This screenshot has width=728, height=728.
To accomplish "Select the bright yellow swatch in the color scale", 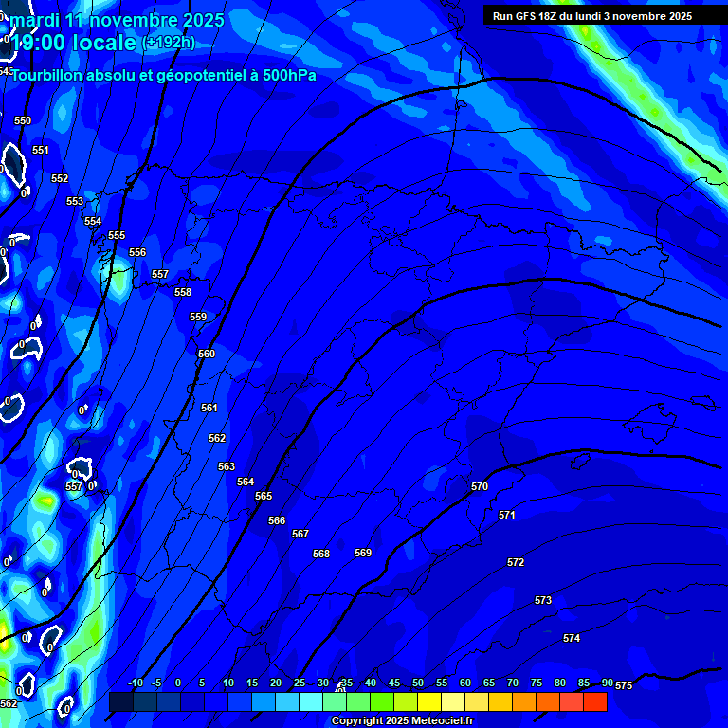I will pyautogui.click(x=428, y=702).
